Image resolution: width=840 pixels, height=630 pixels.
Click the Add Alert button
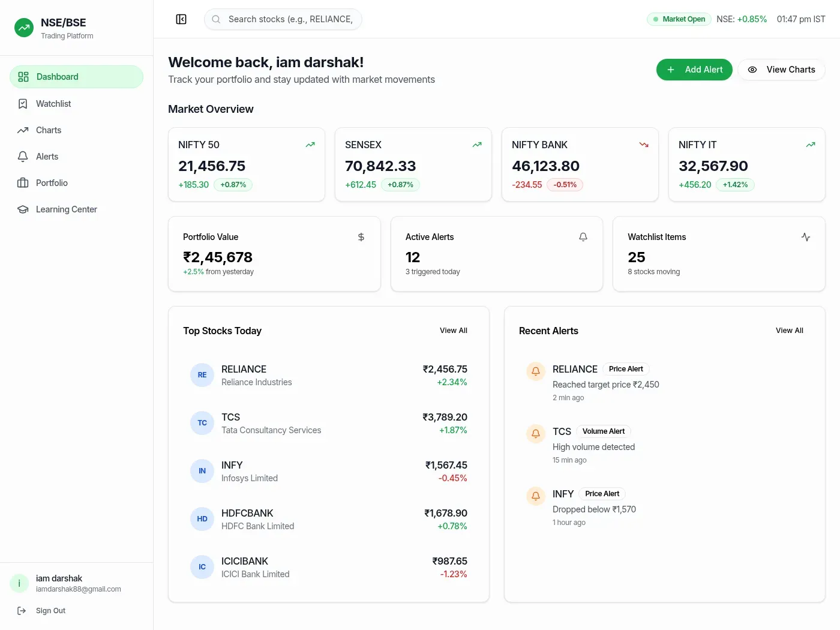[x=694, y=70]
